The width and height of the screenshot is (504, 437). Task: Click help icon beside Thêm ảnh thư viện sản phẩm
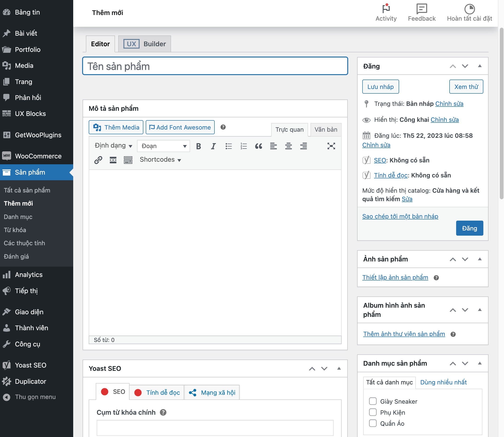[x=453, y=334]
